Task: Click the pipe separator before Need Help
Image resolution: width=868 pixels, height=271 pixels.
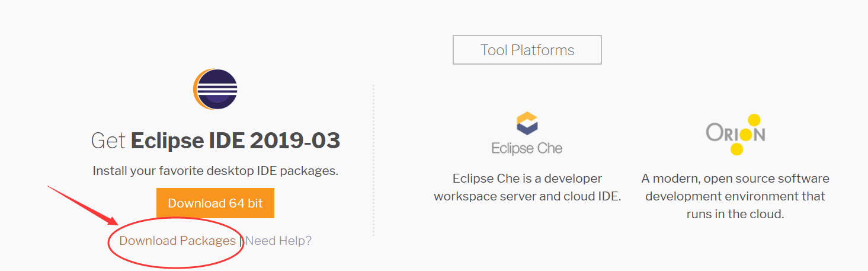Action: (x=241, y=241)
